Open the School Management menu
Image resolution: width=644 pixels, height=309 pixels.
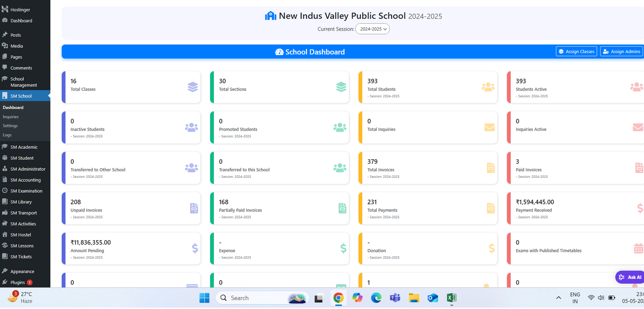point(25,82)
